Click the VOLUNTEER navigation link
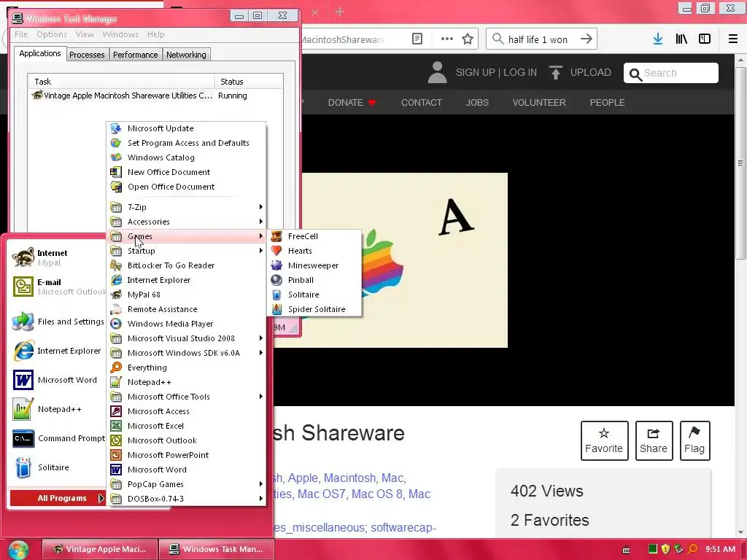The image size is (747, 560). (x=539, y=102)
